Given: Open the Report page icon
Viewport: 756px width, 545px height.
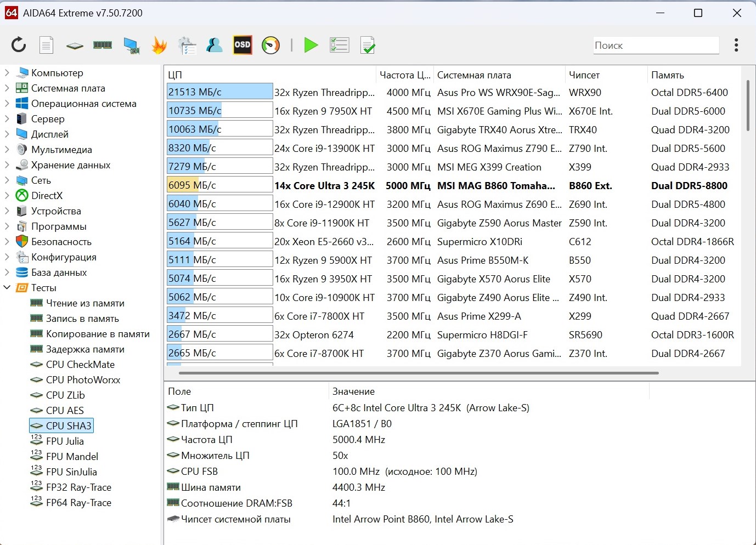Looking at the screenshot, I should coord(47,45).
